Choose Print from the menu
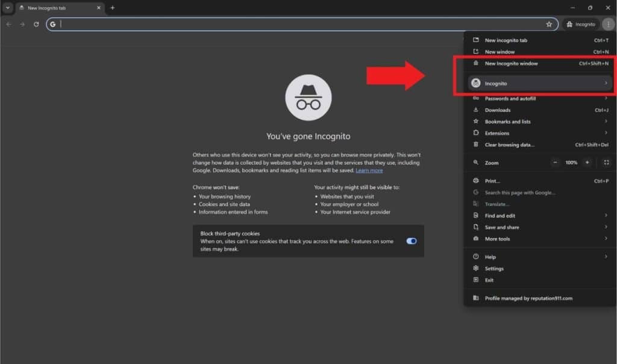The image size is (617, 364). coord(540,181)
